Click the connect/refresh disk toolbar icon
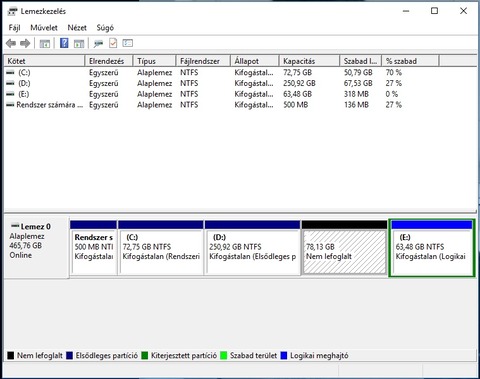 [98, 43]
